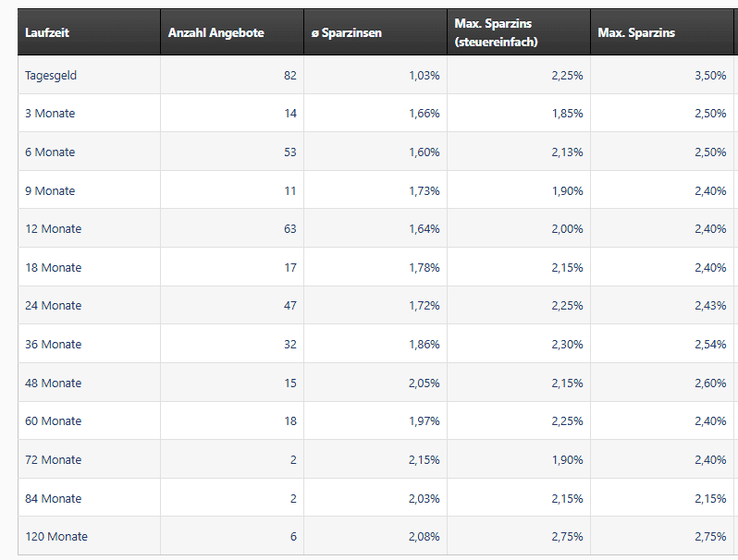Select the 120 Monate row label
Image resolution: width=738 pixels, height=560 pixels.
(56, 536)
